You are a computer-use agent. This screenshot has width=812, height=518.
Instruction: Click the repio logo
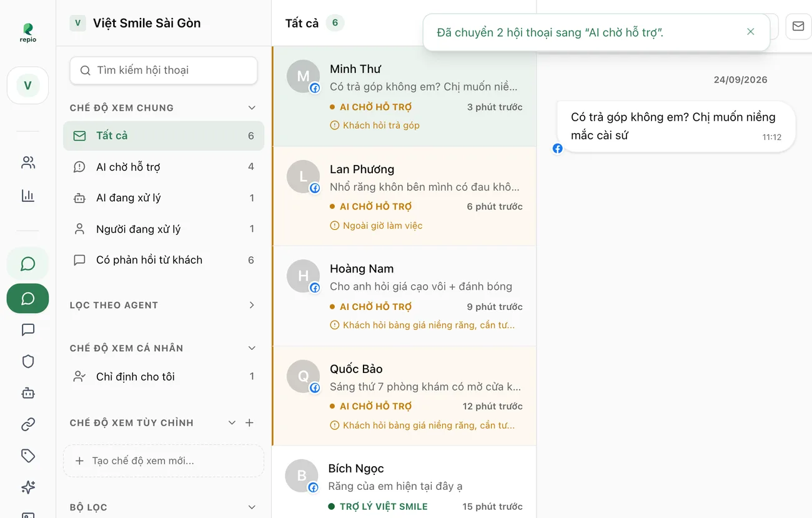(28, 32)
